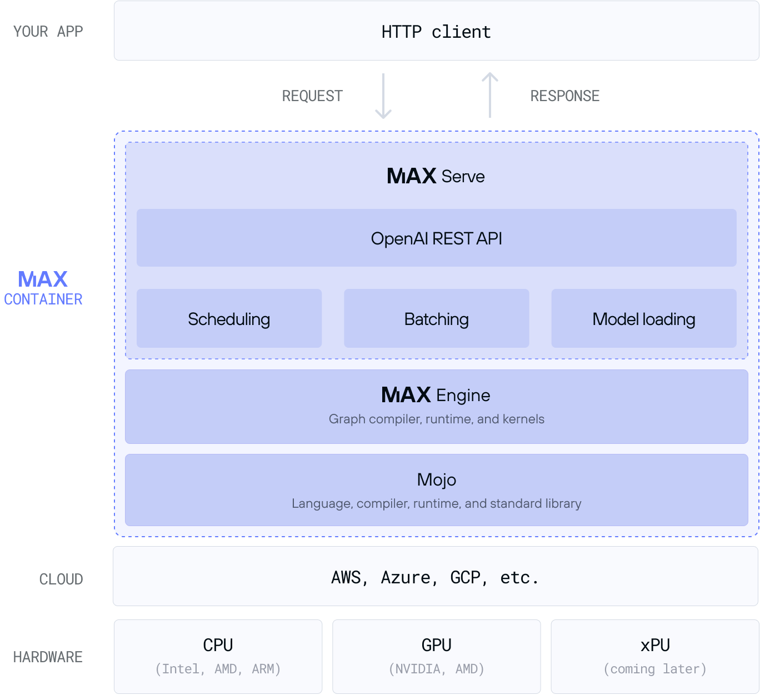This screenshot has height=700, width=760.
Task: Click the '(Intel, AMD, ARM)' text
Action: coord(218,669)
